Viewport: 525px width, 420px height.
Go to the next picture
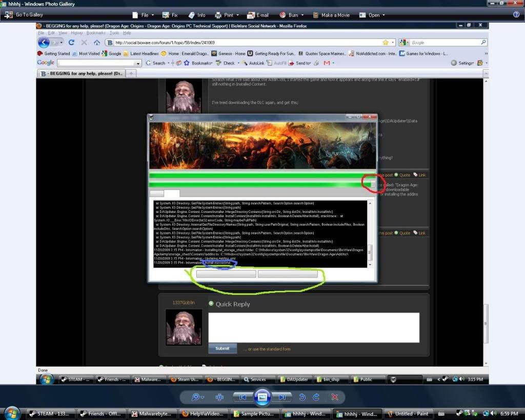point(281,397)
